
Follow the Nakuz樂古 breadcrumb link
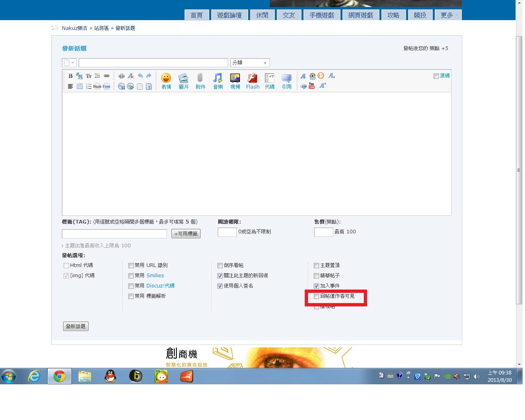[75, 28]
